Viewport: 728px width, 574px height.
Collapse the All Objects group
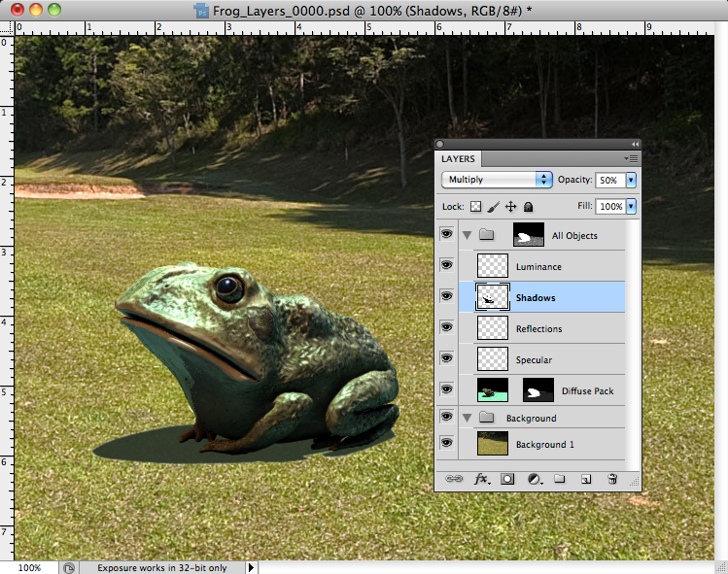tap(468, 235)
